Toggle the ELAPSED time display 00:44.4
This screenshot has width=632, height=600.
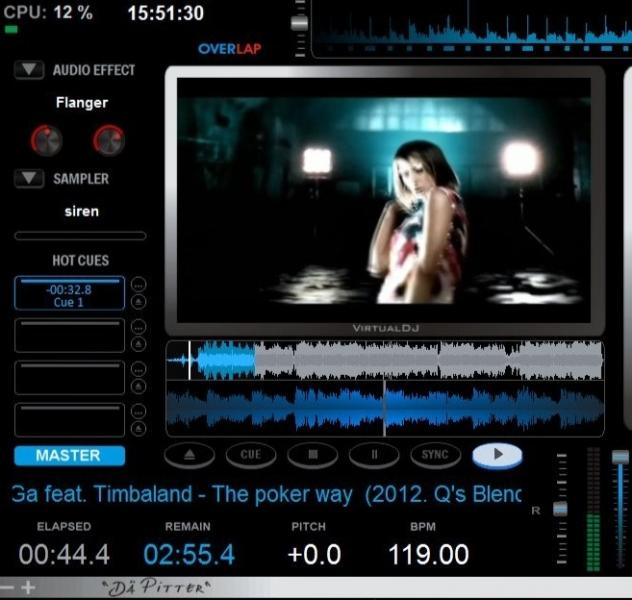[64, 554]
